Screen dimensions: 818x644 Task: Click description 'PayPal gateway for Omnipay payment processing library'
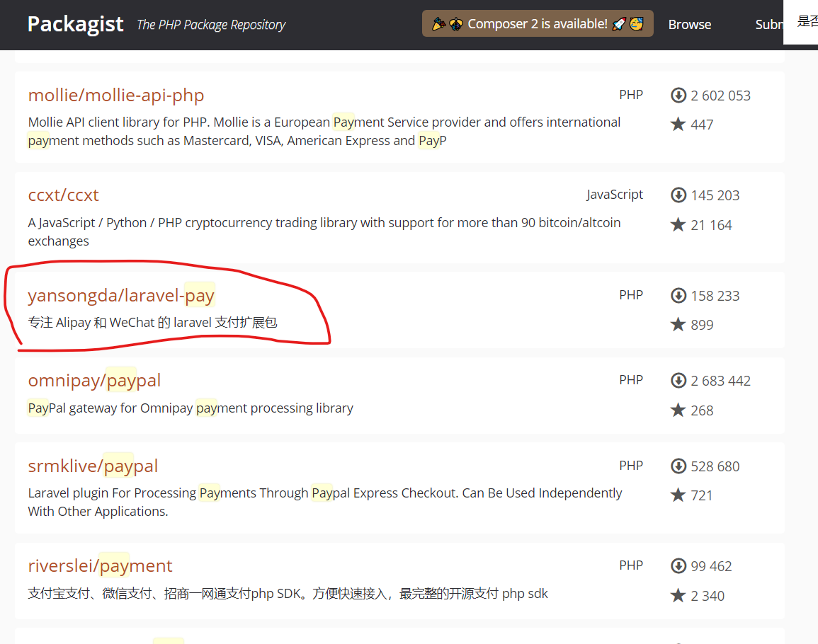[191, 408]
